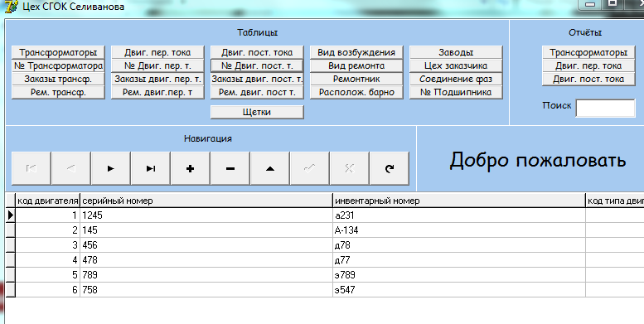Viewport: 644px width, 324px height.
Task: Open the Заказы двиг. пост. т. table
Action: coord(257,79)
